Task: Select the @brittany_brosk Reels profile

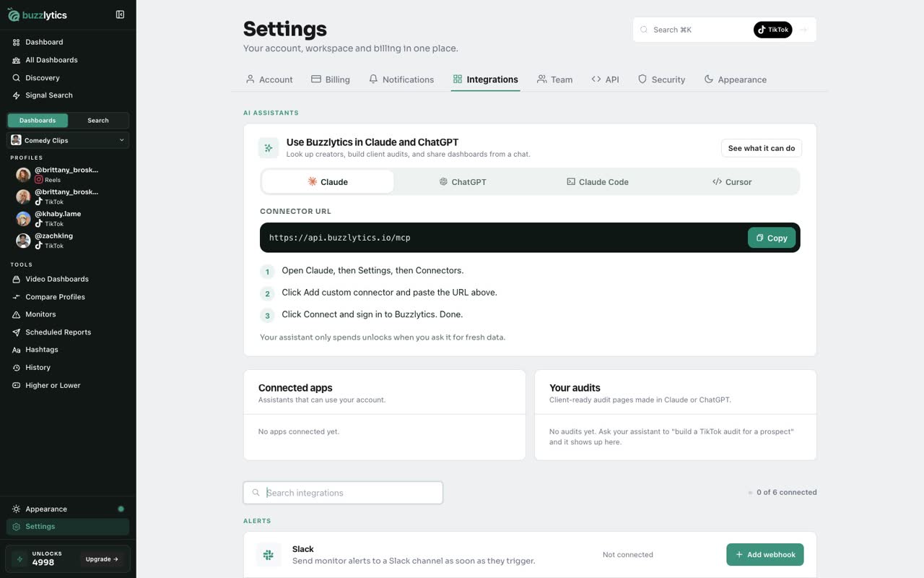Action: pyautogui.click(x=68, y=174)
